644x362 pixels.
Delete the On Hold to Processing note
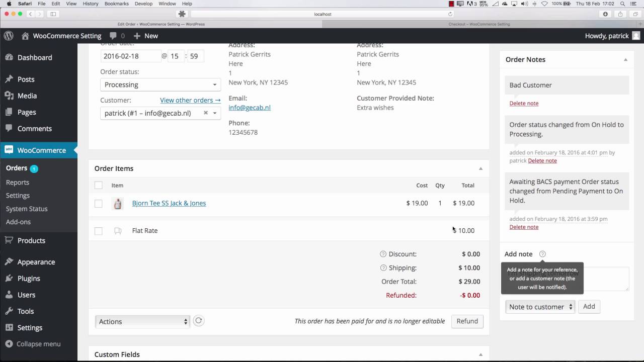542,160
